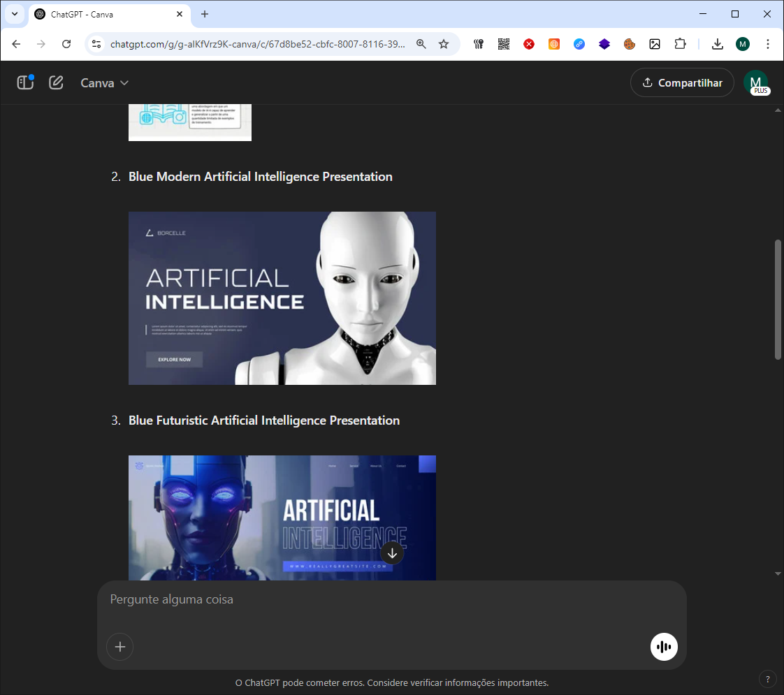Open the Extensions puzzle piece menu

680,44
